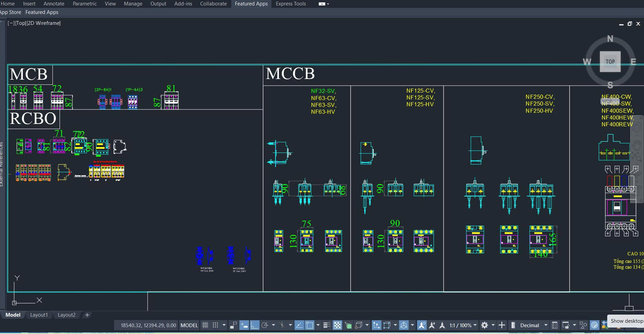Image resolution: width=644 pixels, height=334 pixels.
Task: Add new layout with plus button
Action: (87, 315)
